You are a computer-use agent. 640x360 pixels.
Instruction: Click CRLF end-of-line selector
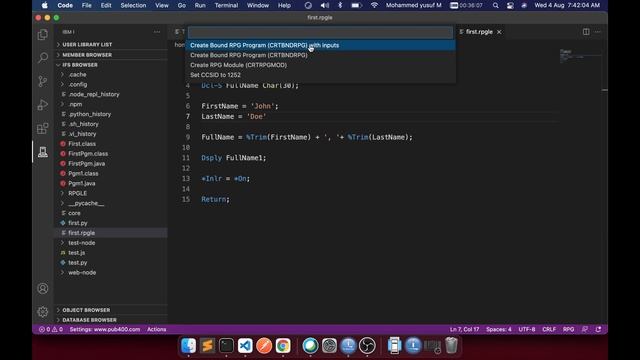pos(549,329)
